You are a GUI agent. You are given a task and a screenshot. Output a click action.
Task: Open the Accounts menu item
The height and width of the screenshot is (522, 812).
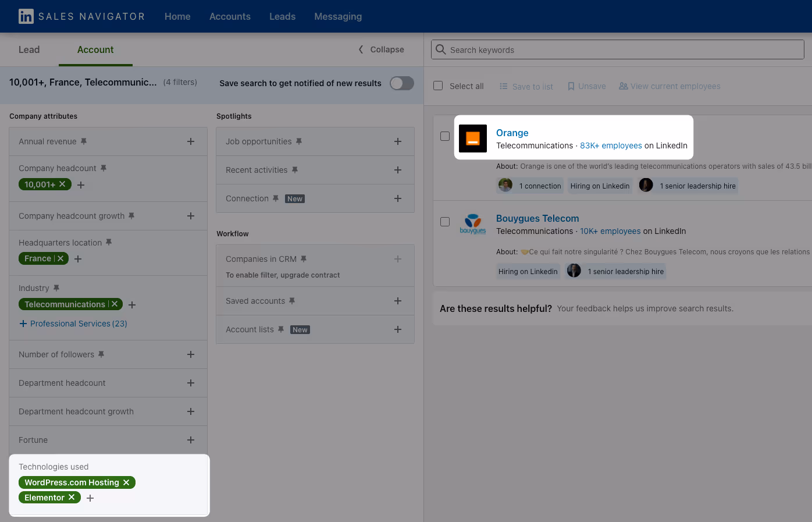pos(230,16)
